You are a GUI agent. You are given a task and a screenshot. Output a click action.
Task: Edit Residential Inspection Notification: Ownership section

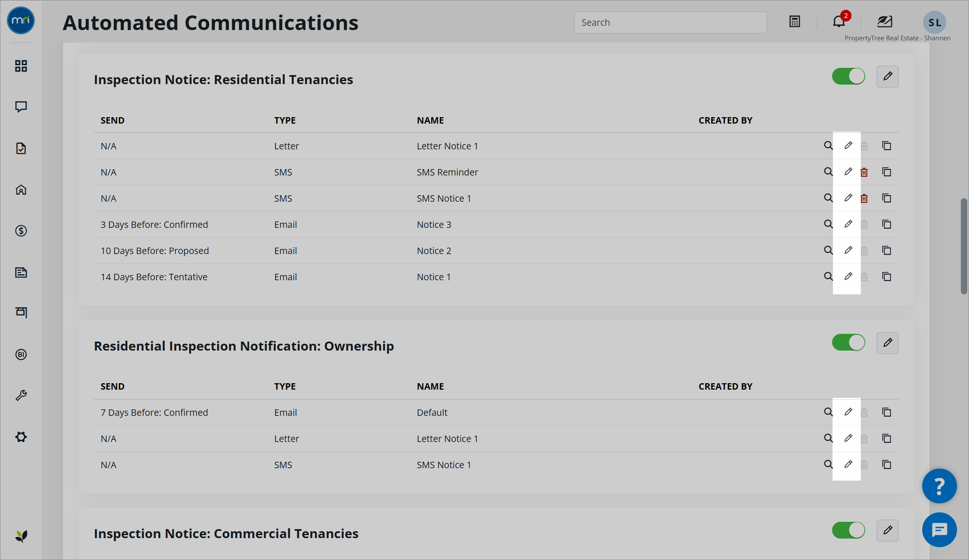[887, 343]
